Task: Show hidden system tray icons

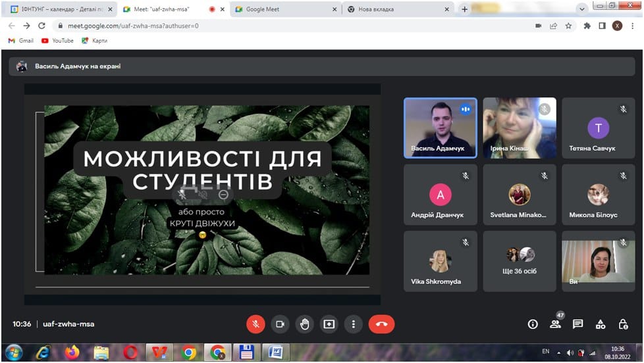Action: tap(559, 352)
